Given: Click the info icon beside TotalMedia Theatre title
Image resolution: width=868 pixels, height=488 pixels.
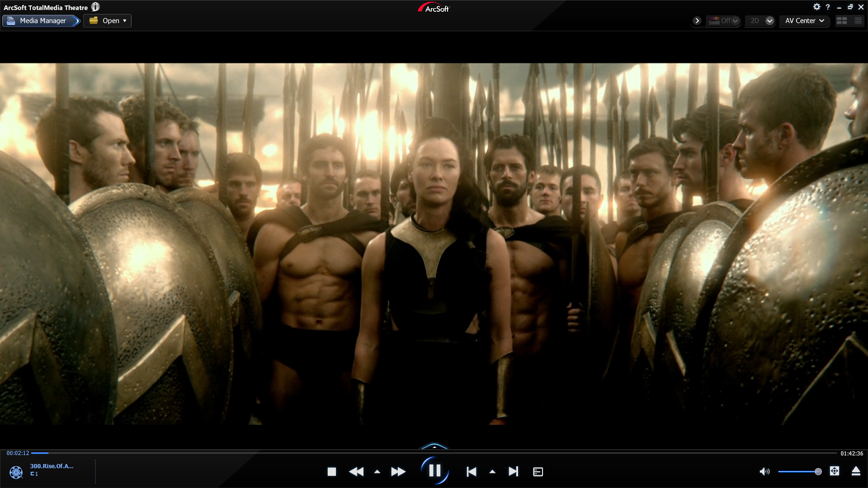Looking at the screenshot, I should click(x=95, y=7).
